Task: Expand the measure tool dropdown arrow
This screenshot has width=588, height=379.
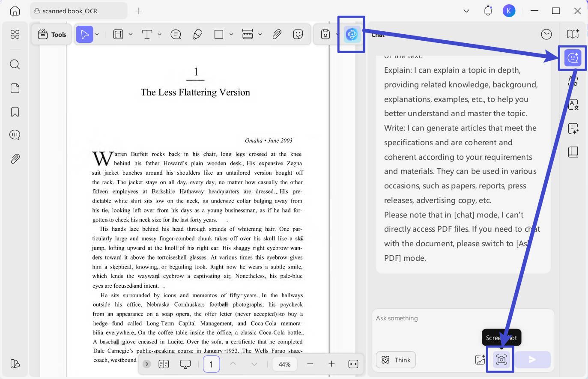Action: (260, 34)
